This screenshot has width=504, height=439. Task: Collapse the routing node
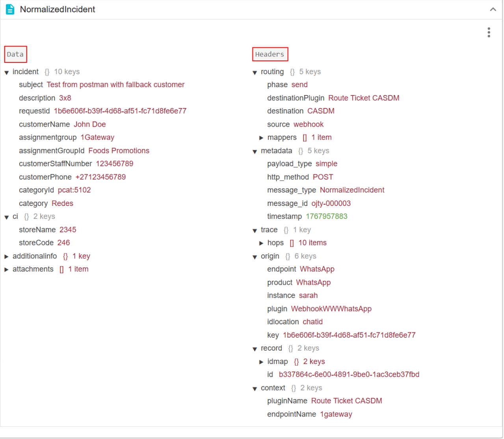[255, 73]
